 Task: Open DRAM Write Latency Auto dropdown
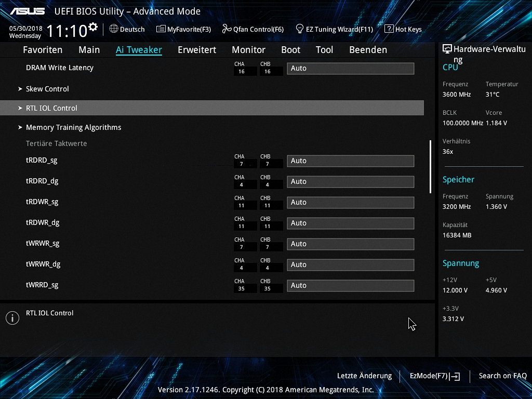[x=351, y=68]
